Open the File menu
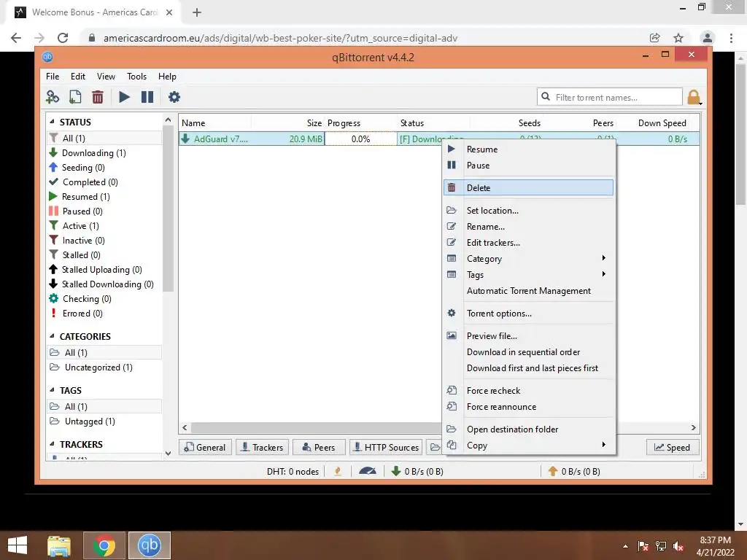This screenshot has height=560, width=747. pos(53,76)
